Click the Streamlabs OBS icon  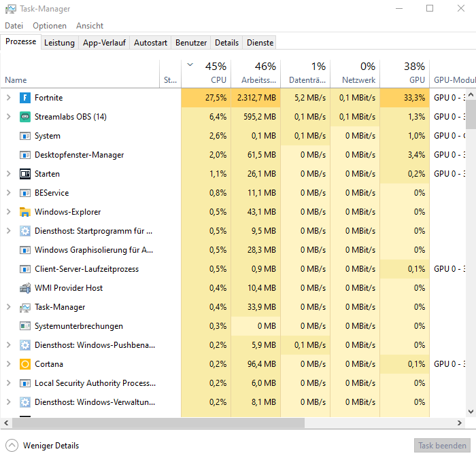[x=25, y=117]
